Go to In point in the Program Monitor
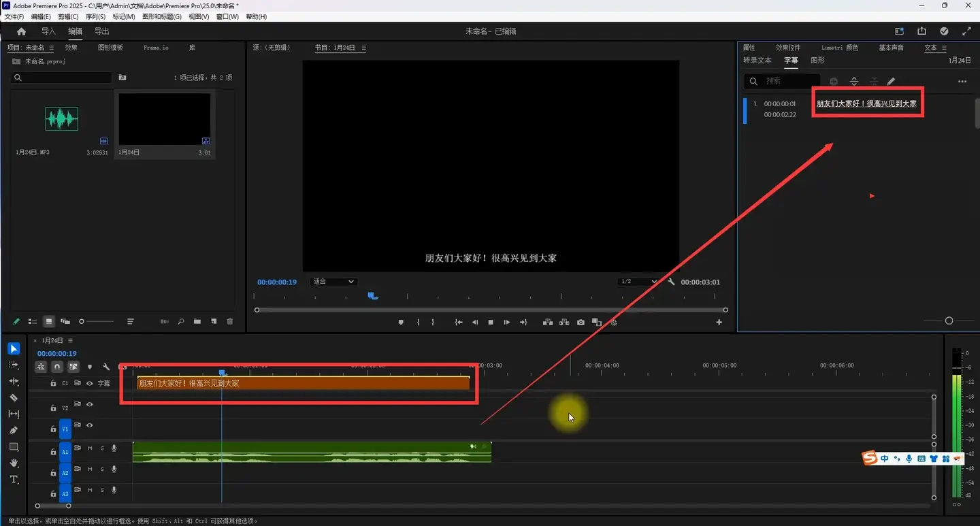Image resolution: width=980 pixels, height=526 pixels. coord(459,323)
